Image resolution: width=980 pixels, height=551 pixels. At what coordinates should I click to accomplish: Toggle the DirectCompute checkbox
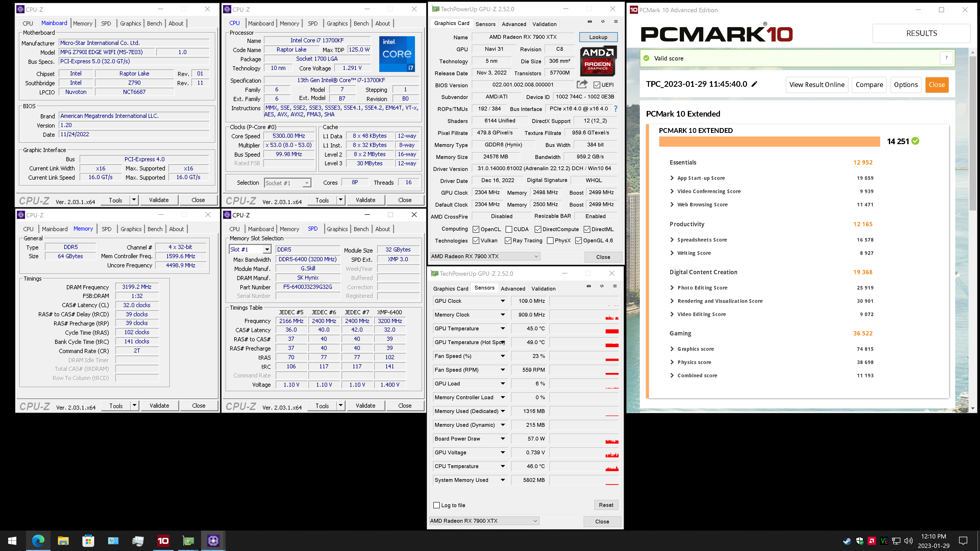pyautogui.click(x=538, y=229)
